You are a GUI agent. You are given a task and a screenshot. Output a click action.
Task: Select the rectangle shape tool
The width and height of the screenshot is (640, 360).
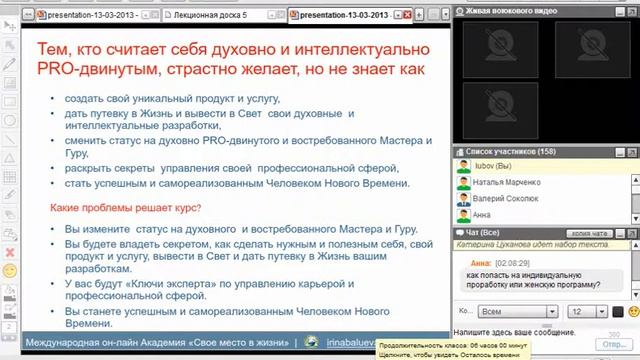pos(9,102)
